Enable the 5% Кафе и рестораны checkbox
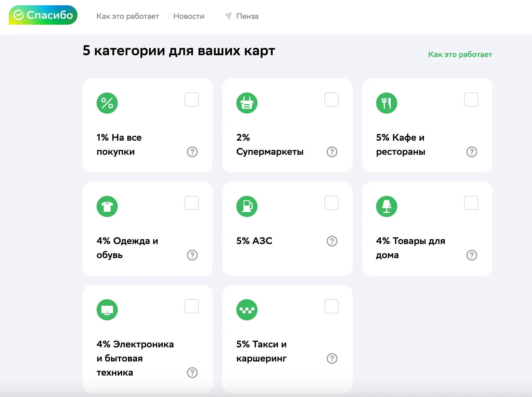Viewport: 532px width, 397px height. click(471, 100)
